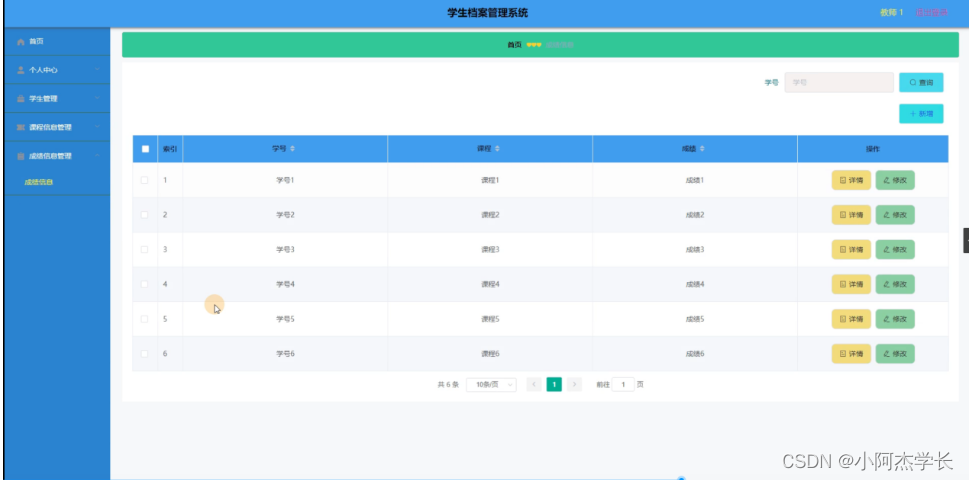Open 详情 details for row 学号1
The height and width of the screenshot is (480, 969).
[851, 180]
